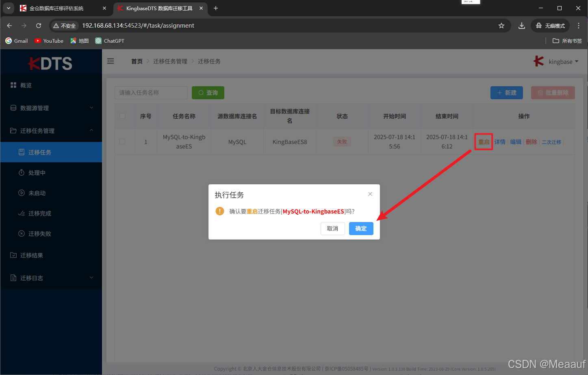588x375 pixels.
Task: Toggle the select-all header checkbox
Action: point(122,116)
